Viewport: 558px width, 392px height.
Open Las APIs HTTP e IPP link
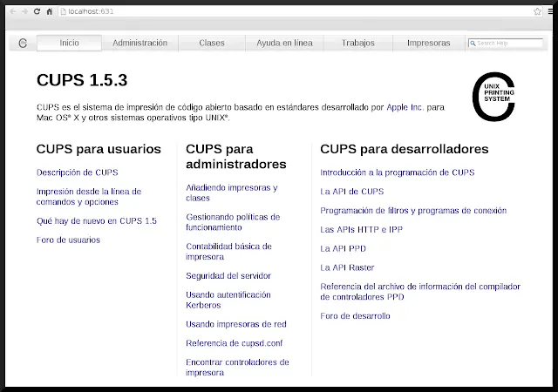tap(362, 230)
